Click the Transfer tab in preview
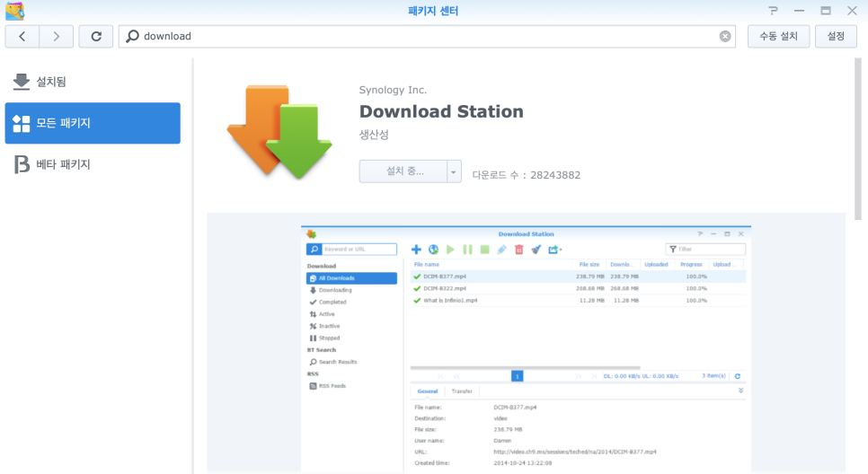 462,391
